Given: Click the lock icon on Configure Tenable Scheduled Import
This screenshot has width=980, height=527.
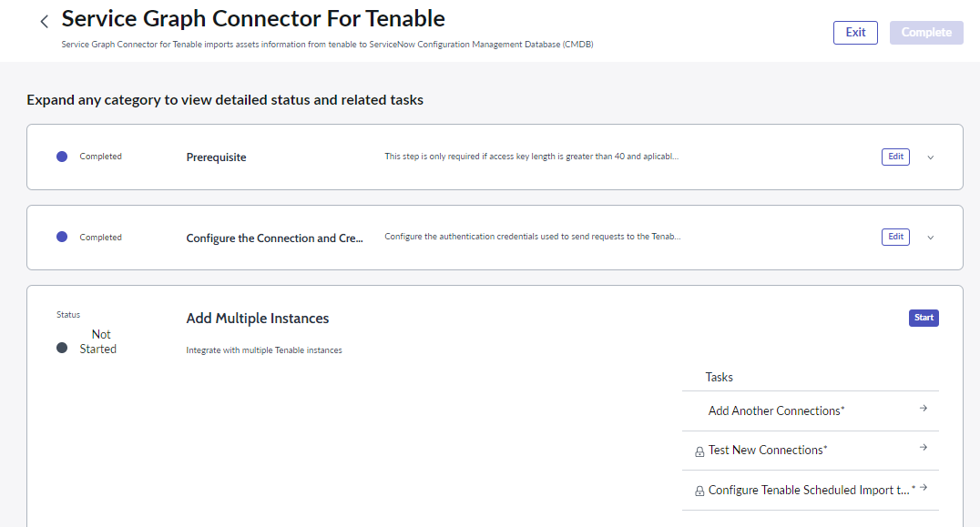Looking at the screenshot, I should (x=699, y=492).
